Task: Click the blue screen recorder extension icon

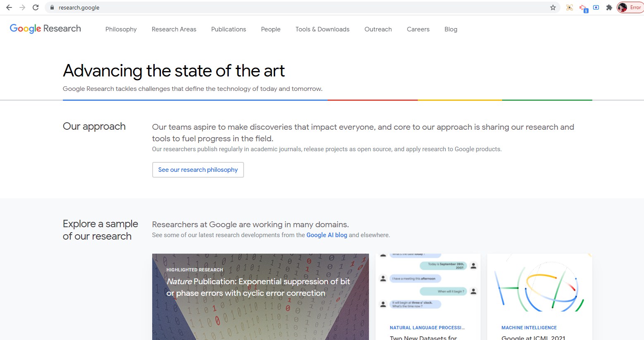Action: pyautogui.click(x=596, y=7)
